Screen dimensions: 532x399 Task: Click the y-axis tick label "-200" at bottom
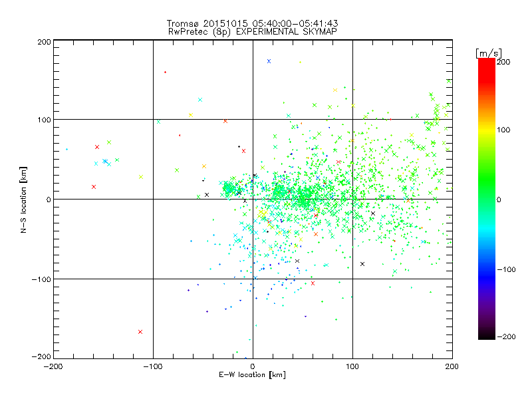tap(41, 356)
